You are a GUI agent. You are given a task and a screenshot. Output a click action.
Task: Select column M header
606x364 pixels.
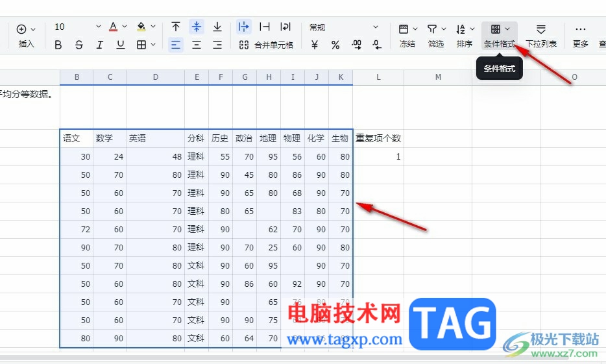point(438,77)
